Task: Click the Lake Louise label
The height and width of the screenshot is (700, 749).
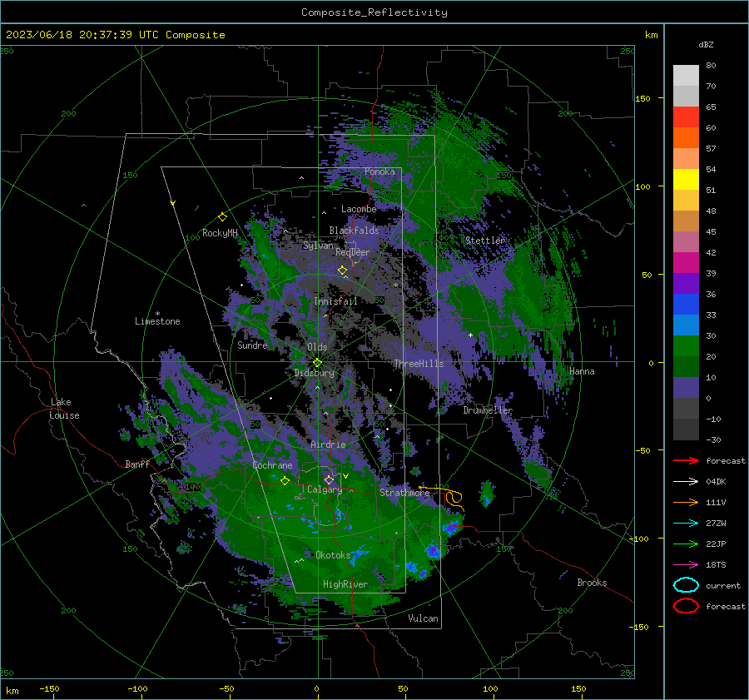Action: coord(64,409)
